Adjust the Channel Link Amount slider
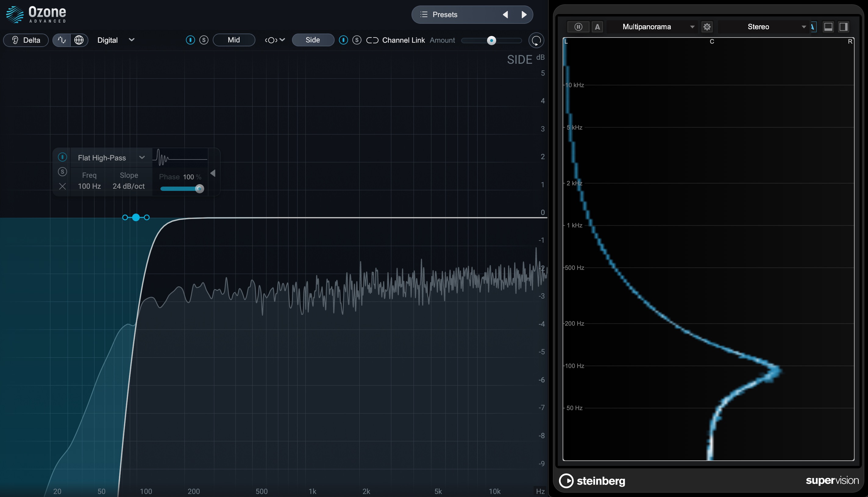Viewport: 868px width, 497px height. [x=491, y=41]
